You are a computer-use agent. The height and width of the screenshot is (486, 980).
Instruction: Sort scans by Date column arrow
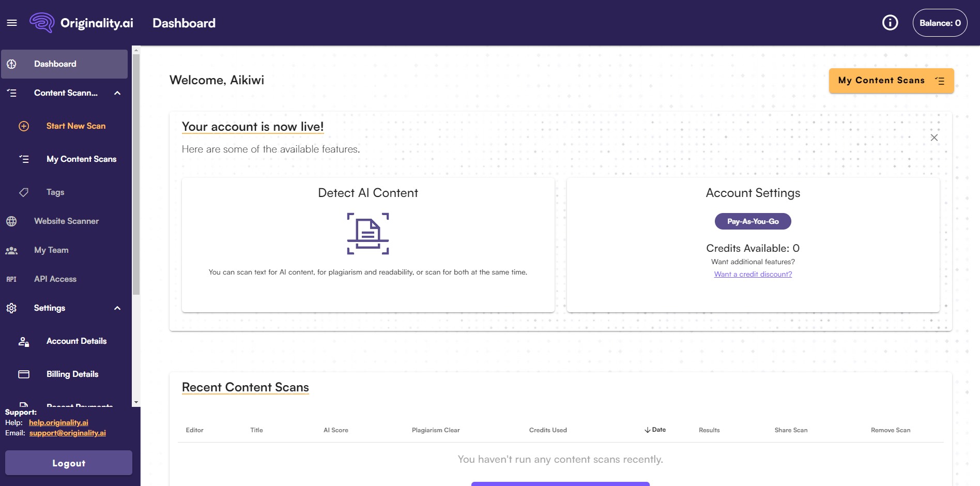[x=647, y=430]
